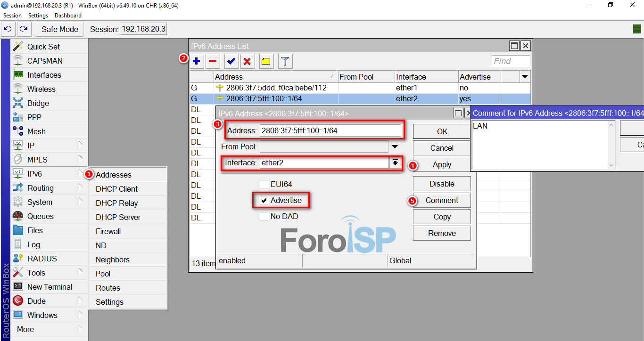Toggle the Safe Mode button
The width and height of the screenshot is (644, 341).
[59, 29]
